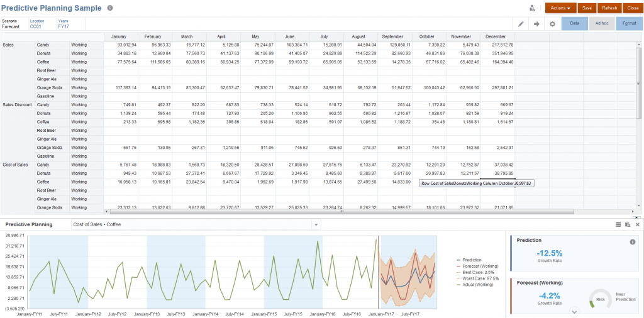This screenshot has height=318, width=644.
Task: Click the user assistant icon near Actions
Action: tap(533, 8)
